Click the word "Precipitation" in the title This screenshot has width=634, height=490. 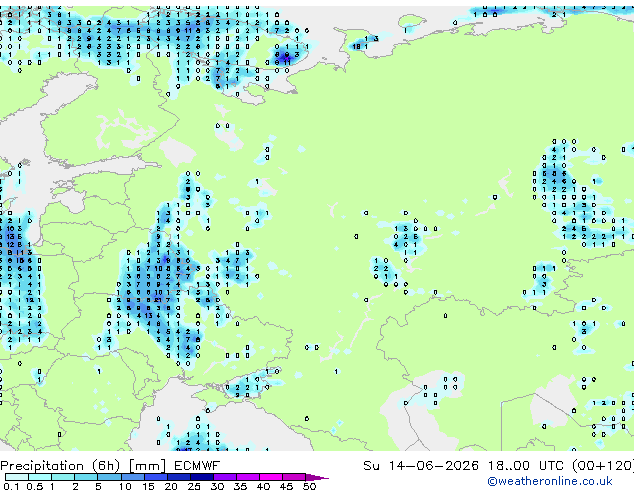[x=43, y=466]
